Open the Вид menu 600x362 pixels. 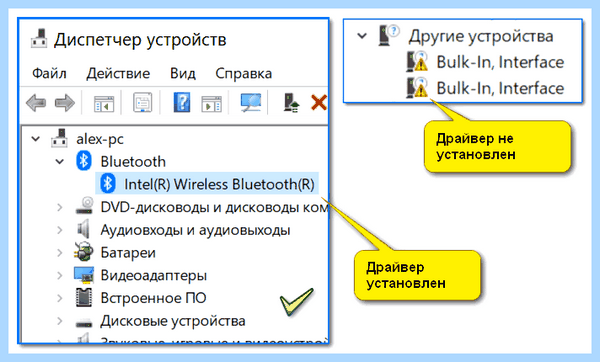183,73
